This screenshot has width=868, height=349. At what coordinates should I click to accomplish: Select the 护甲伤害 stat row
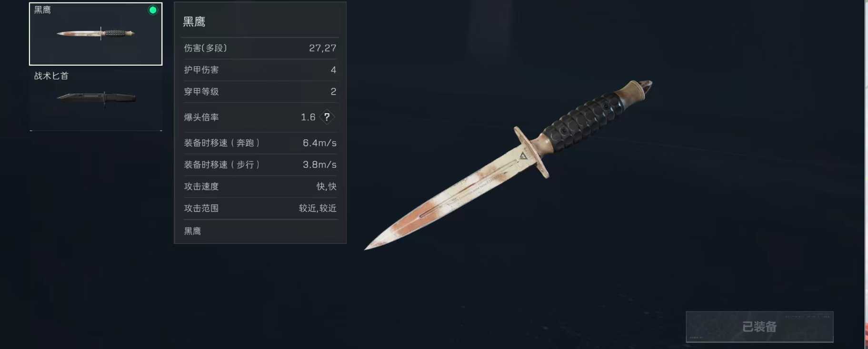(260, 70)
